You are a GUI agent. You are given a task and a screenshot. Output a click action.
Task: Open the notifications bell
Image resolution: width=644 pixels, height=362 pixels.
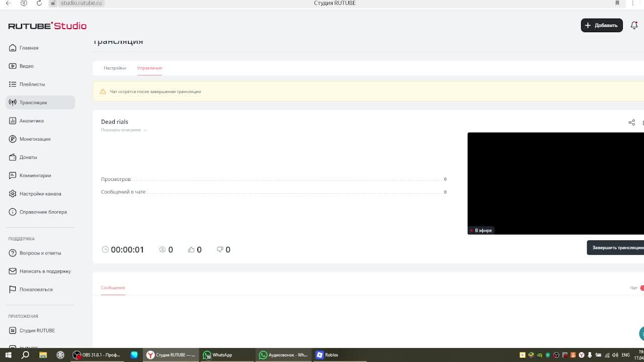(x=634, y=25)
